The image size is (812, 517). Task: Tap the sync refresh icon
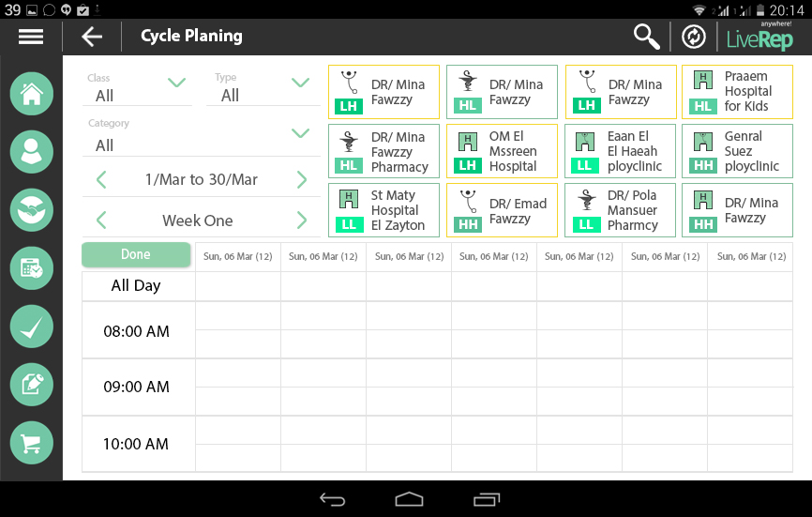[694, 37]
